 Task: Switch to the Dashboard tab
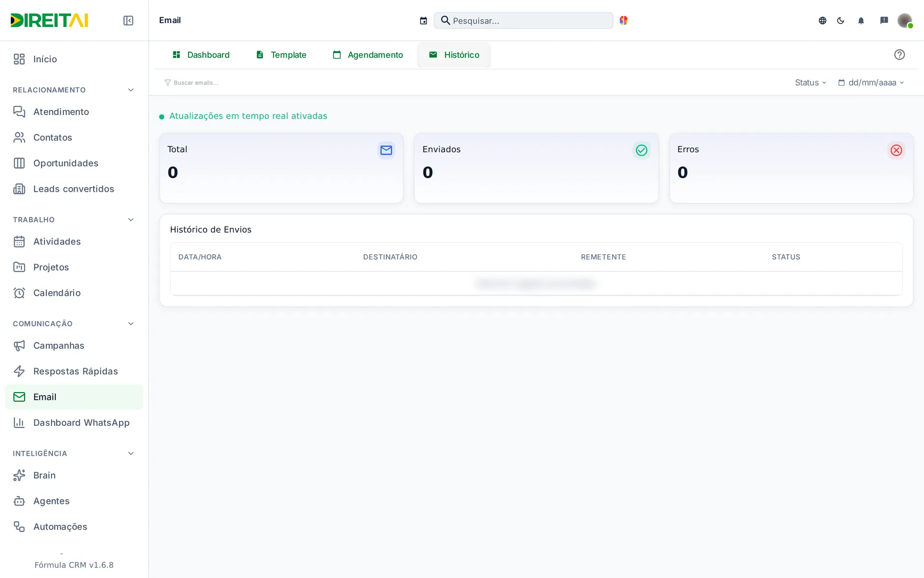pyautogui.click(x=201, y=55)
